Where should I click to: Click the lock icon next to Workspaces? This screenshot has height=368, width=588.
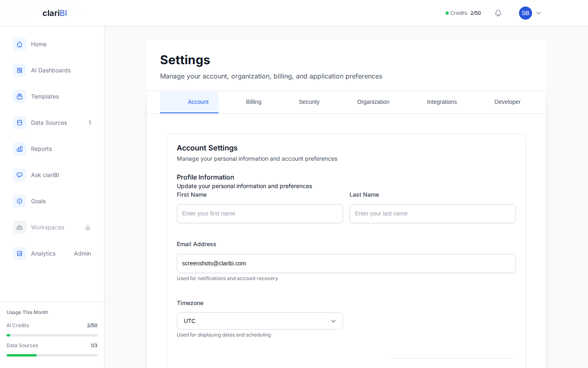coord(88,227)
